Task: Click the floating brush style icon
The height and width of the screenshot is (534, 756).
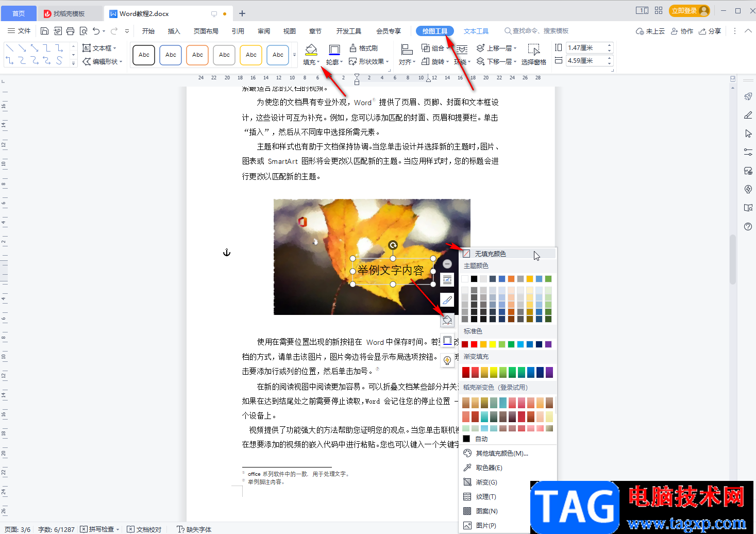Action: pos(447,299)
